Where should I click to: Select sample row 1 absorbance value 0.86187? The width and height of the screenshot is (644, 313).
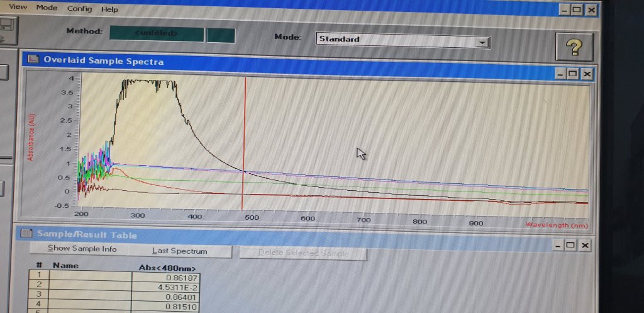[166, 276]
